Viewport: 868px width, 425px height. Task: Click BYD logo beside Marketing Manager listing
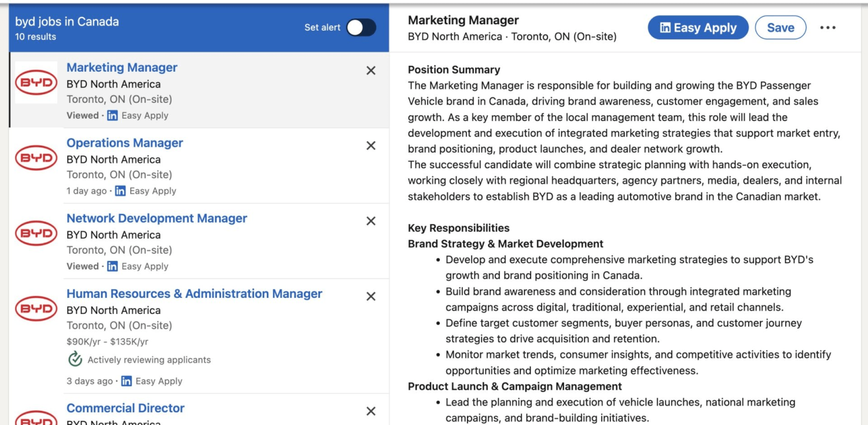point(36,83)
